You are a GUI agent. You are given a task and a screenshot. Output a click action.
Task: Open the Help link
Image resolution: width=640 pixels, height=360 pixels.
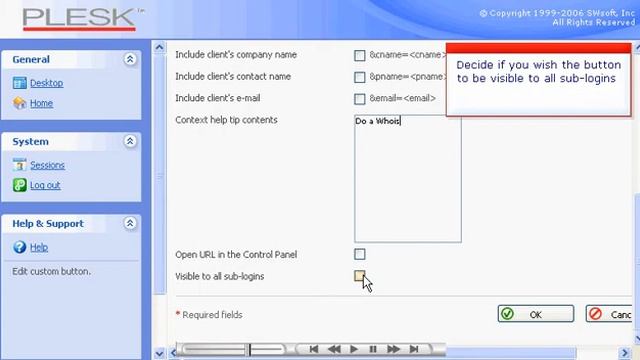[x=39, y=247]
